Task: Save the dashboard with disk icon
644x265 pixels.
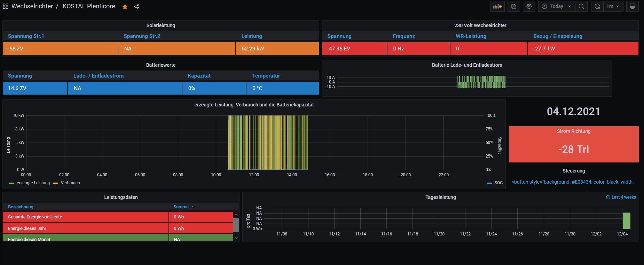Action: tap(514, 6)
